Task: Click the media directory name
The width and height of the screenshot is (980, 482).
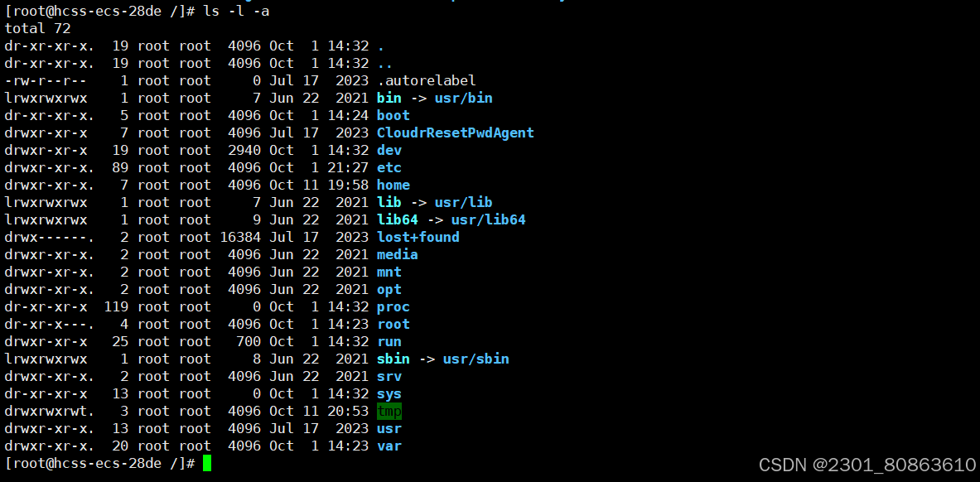Action: [397, 254]
